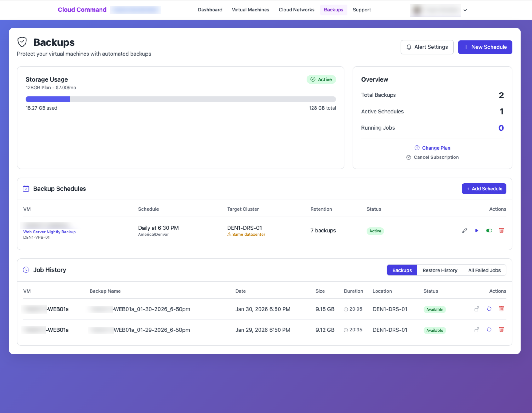
Task: Delete the Web Server Nightly Backup schedule
Action: click(x=502, y=231)
